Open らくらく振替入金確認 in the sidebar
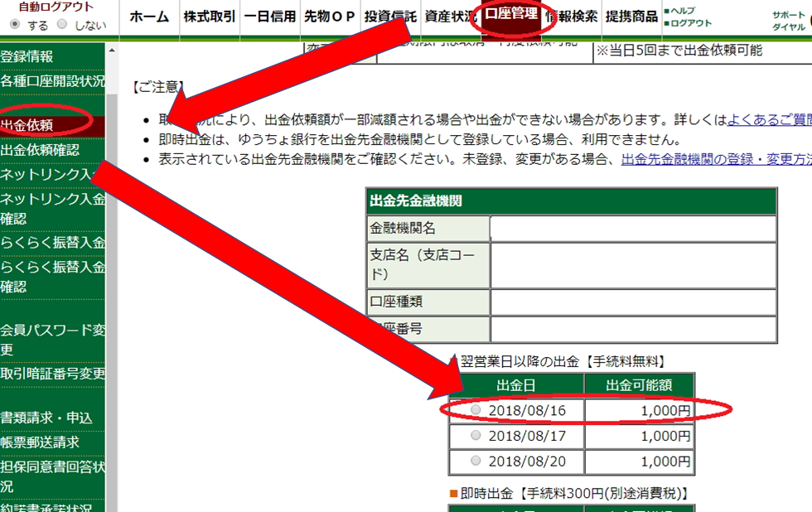The height and width of the screenshot is (512, 812). [x=52, y=277]
